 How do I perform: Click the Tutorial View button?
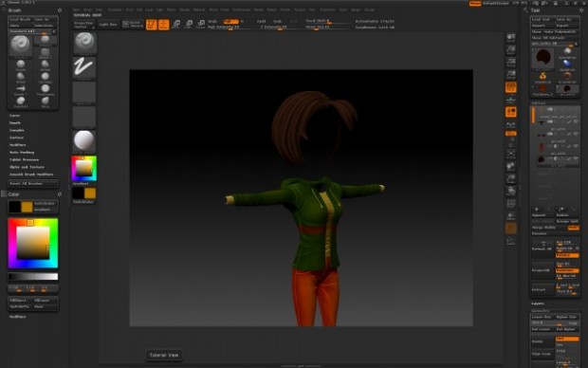[x=164, y=355]
